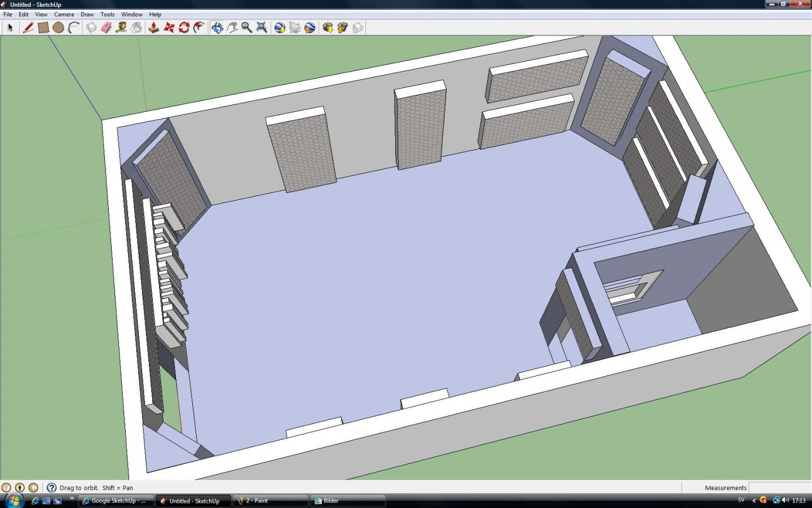Screen dimensions: 812x508
Task: Activate the Pan hand tool
Action: (x=232, y=28)
